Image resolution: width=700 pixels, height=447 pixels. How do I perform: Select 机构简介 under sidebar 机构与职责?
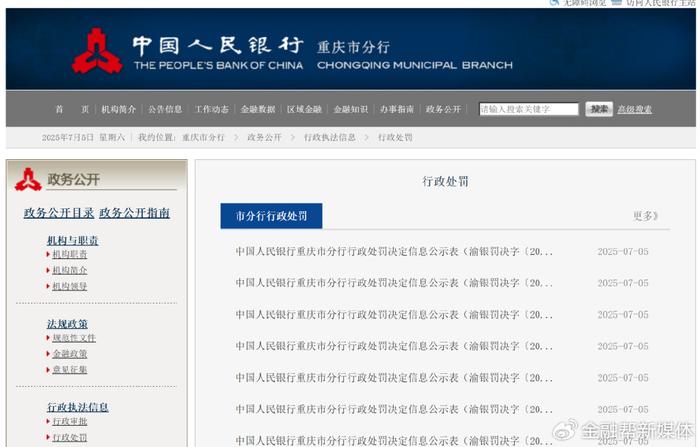point(70,271)
